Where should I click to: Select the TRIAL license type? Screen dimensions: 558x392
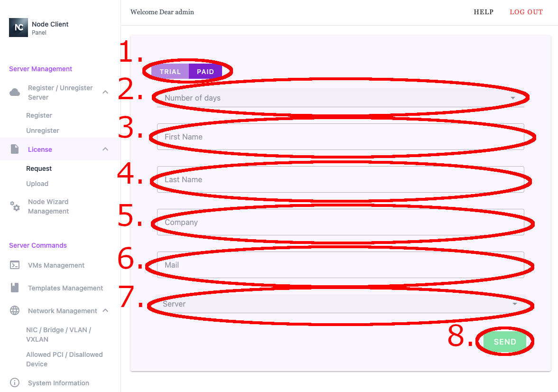click(x=170, y=72)
